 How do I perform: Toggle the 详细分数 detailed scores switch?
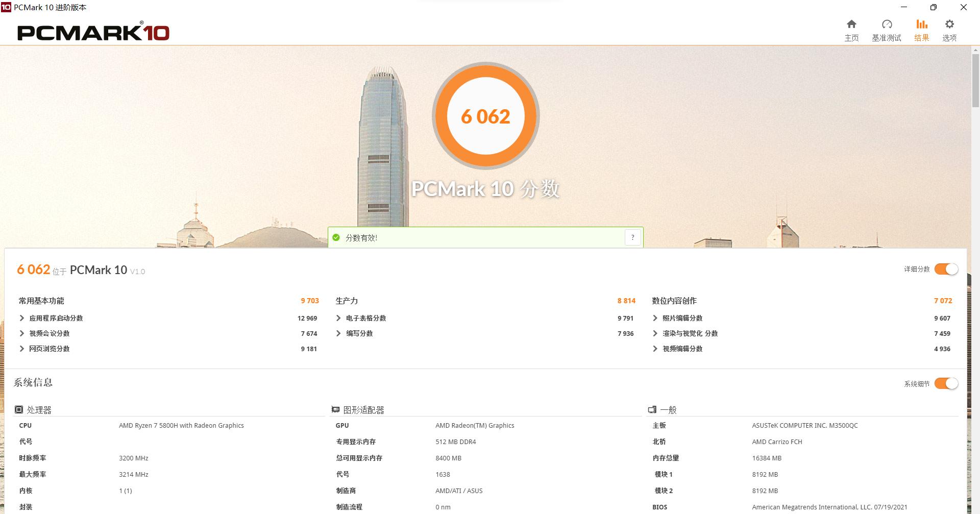click(947, 269)
